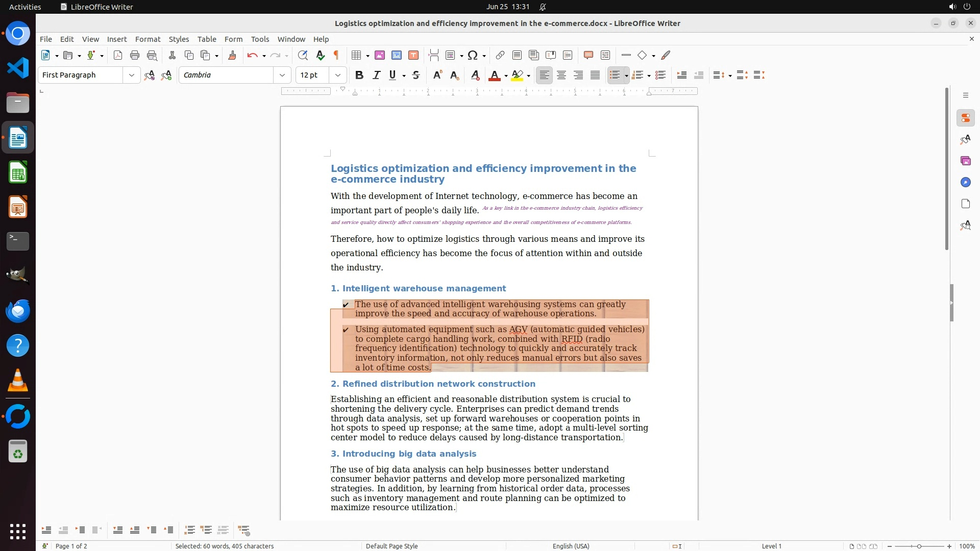Open the sidebar Navigator panel
Image resolution: width=980 pixels, height=551 pixels.
coord(965,183)
